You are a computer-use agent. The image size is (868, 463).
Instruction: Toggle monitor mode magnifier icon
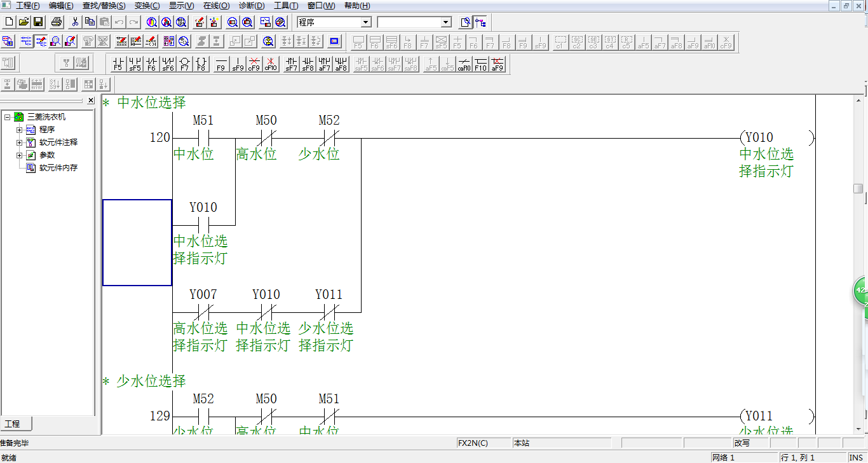(x=55, y=42)
